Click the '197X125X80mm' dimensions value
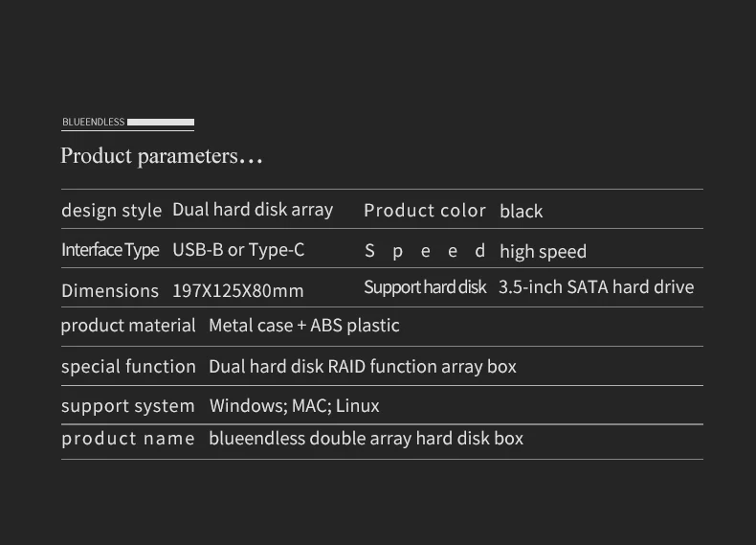Screen dimensions: 756x545 (x=238, y=290)
